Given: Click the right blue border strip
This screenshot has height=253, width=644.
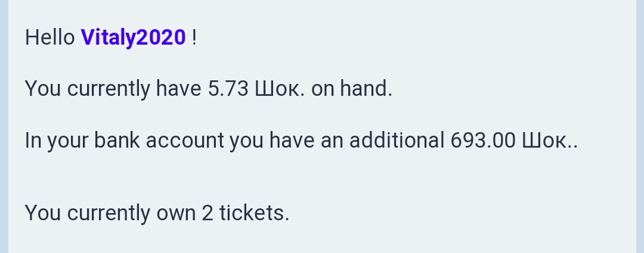Looking at the screenshot, I should tap(640, 126).
